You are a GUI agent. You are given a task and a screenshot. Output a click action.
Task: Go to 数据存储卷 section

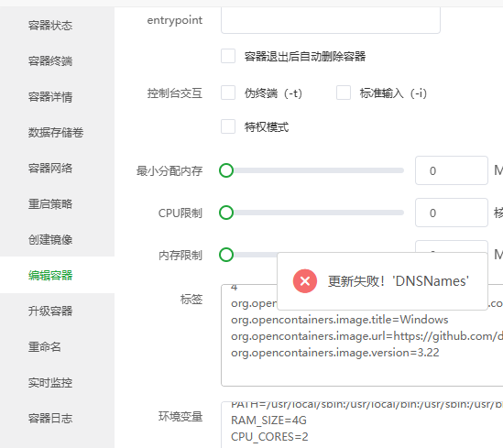(56, 133)
